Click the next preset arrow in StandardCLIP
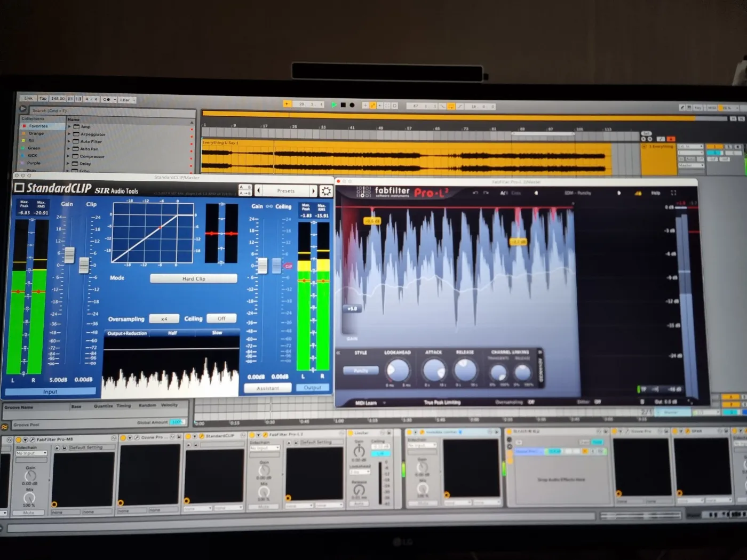Viewport: 747px width, 560px height. pos(313,191)
